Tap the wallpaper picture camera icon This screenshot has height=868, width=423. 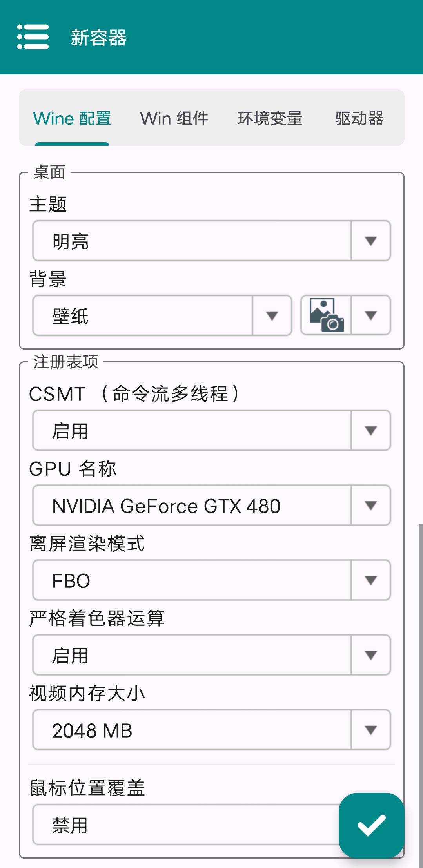coord(327,315)
